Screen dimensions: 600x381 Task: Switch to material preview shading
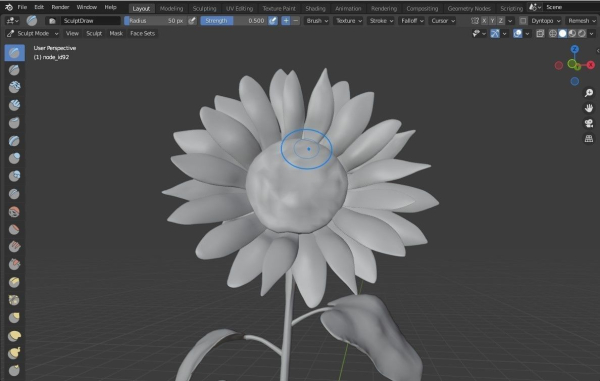click(572, 34)
